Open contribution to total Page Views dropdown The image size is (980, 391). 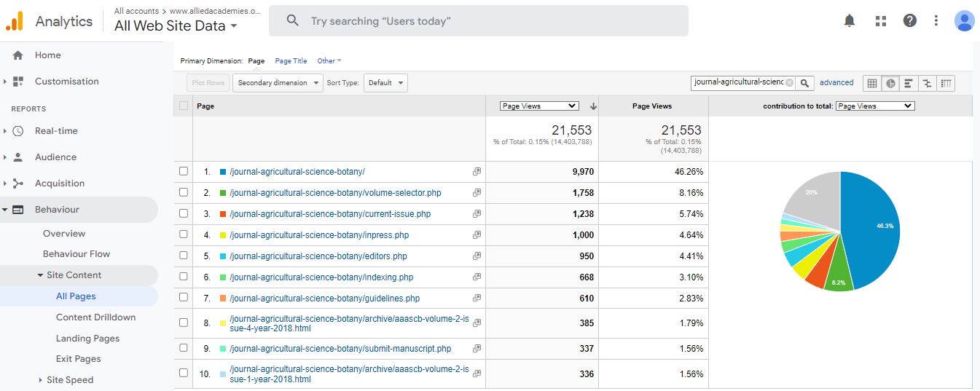pyautogui.click(x=874, y=106)
